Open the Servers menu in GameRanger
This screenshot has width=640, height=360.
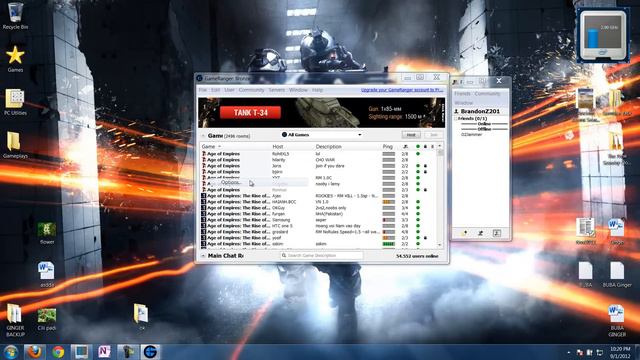[276, 90]
